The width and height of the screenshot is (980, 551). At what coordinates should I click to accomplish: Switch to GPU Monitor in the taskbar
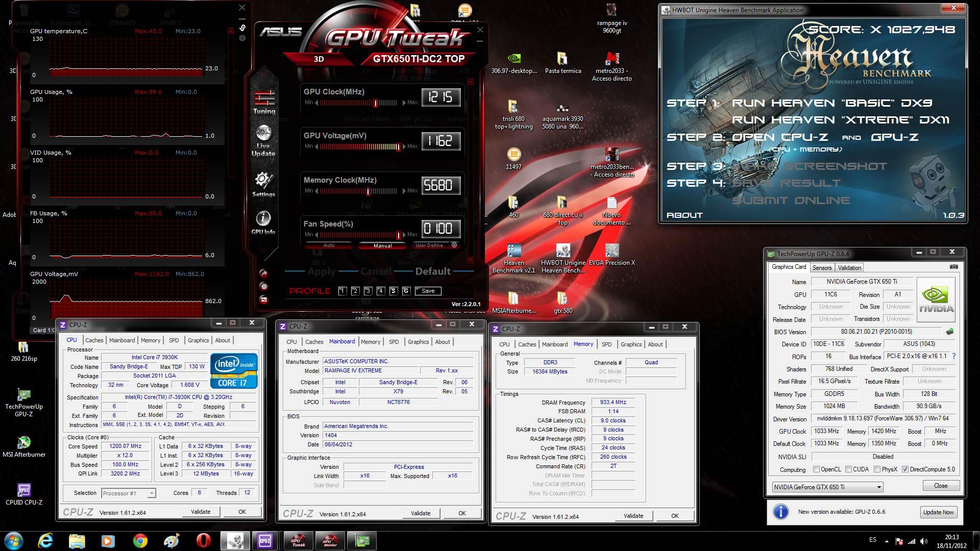[330, 541]
